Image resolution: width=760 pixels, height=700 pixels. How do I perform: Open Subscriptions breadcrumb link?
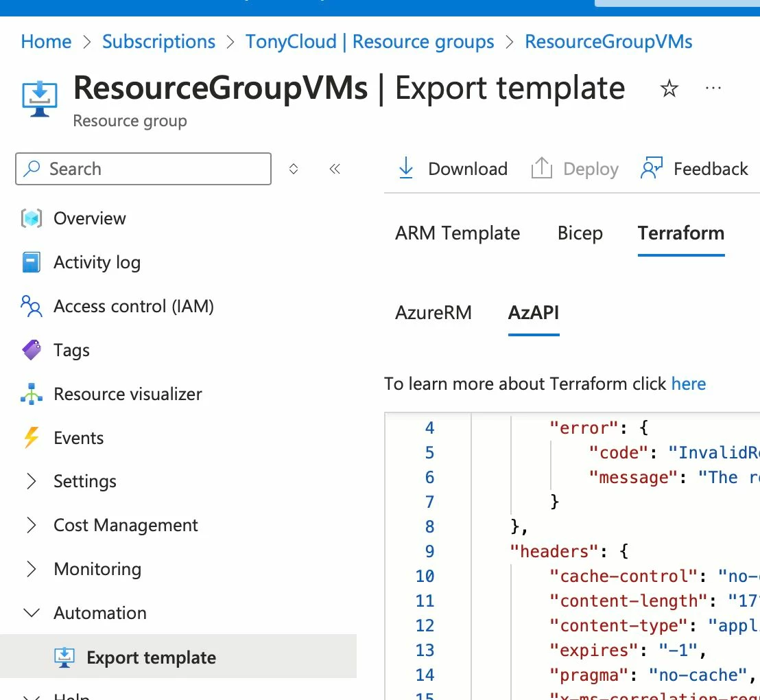pos(158,42)
